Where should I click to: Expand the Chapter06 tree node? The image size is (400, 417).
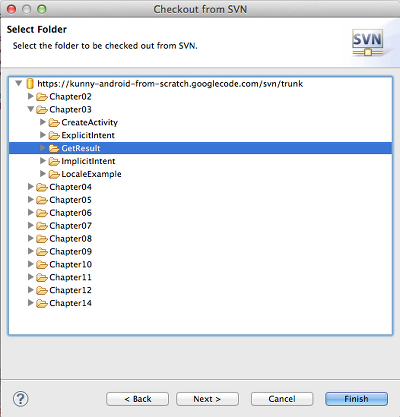tap(30, 212)
